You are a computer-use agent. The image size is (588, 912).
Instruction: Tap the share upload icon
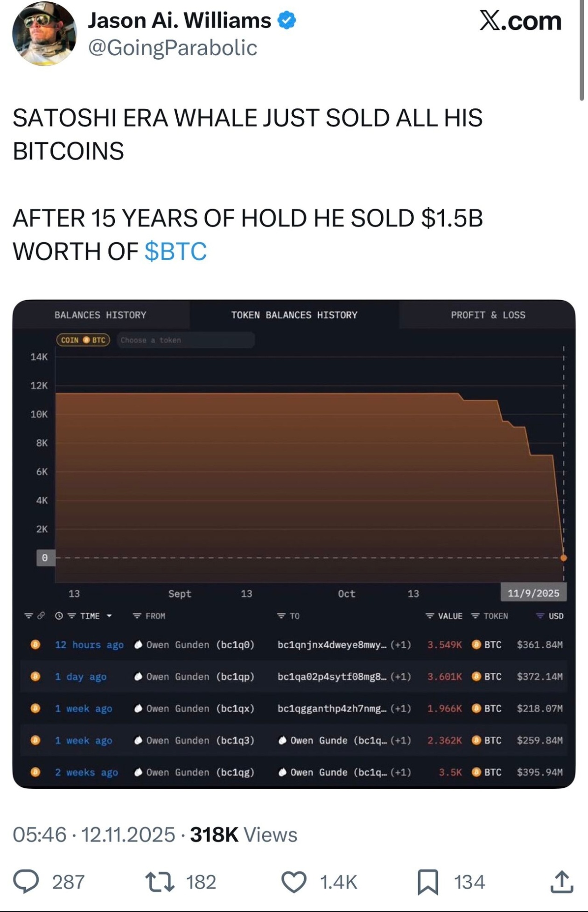[561, 882]
